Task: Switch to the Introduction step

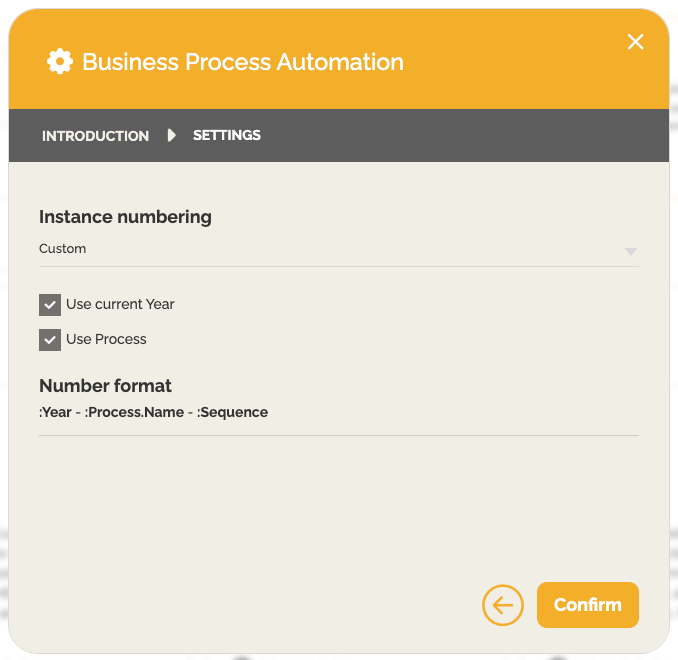Action: (x=95, y=136)
